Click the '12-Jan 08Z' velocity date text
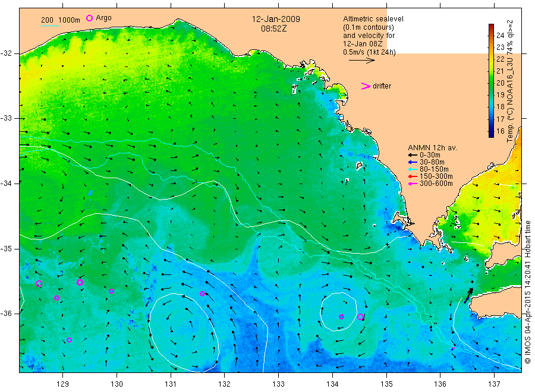The width and height of the screenshot is (535, 392). [x=363, y=43]
